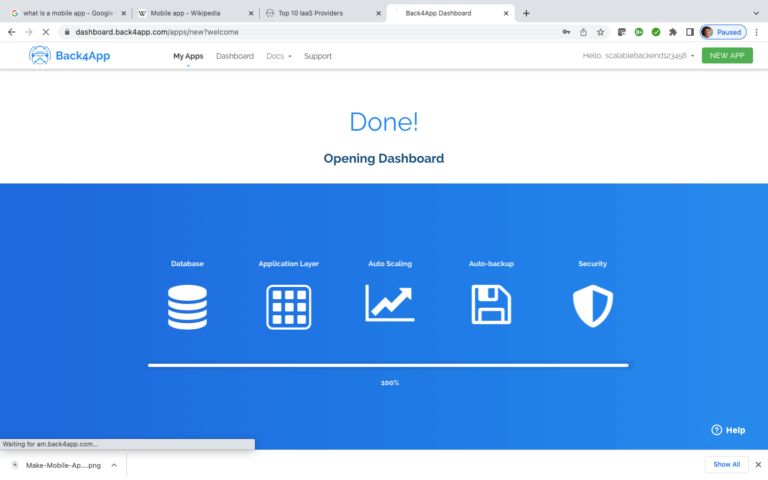Open My Apps menu item
Viewport: 768px width, 480px height.
(x=188, y=56)
